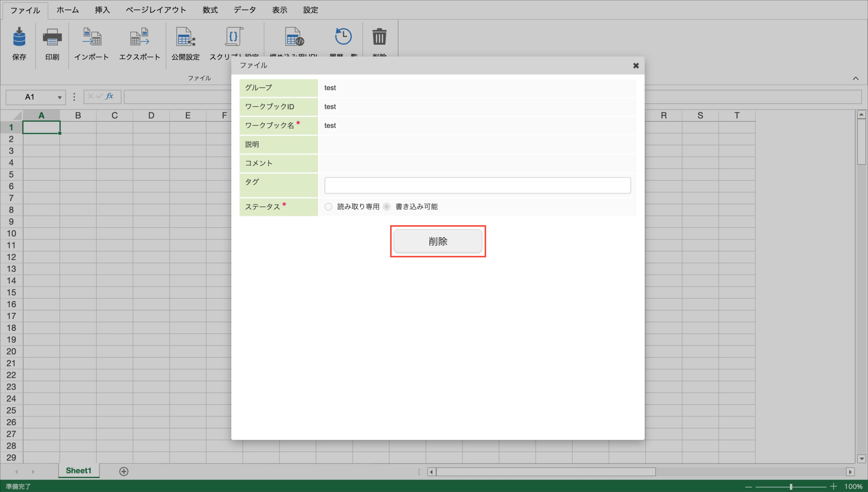Open the エクスポート export tool

pyautogui.click(x=139, y=37)
